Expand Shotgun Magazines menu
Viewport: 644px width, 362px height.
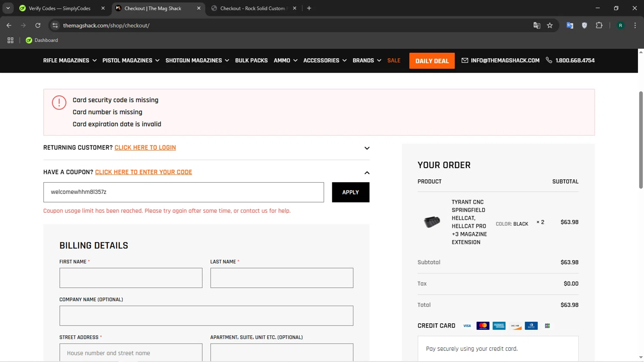click(x=197, y=60)
